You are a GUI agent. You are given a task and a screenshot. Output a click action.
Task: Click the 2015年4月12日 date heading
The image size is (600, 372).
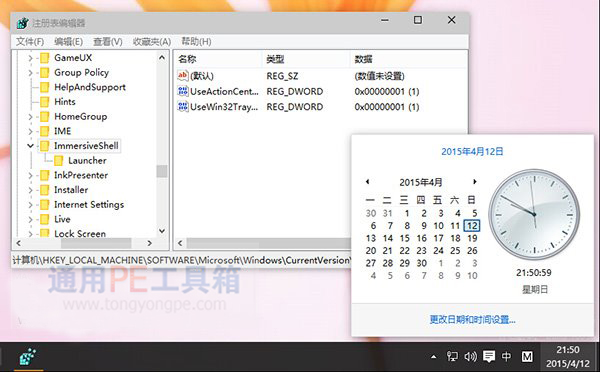point(472,152)
